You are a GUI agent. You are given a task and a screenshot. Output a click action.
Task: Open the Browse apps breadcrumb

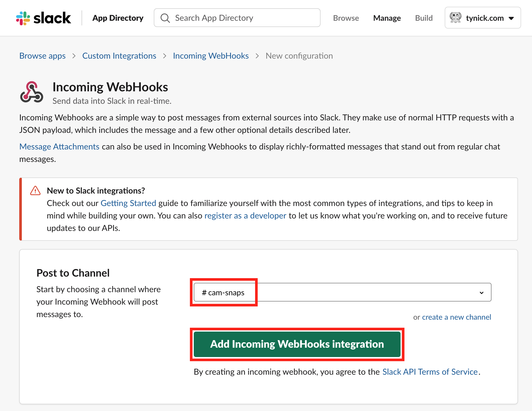coord(42,56)
